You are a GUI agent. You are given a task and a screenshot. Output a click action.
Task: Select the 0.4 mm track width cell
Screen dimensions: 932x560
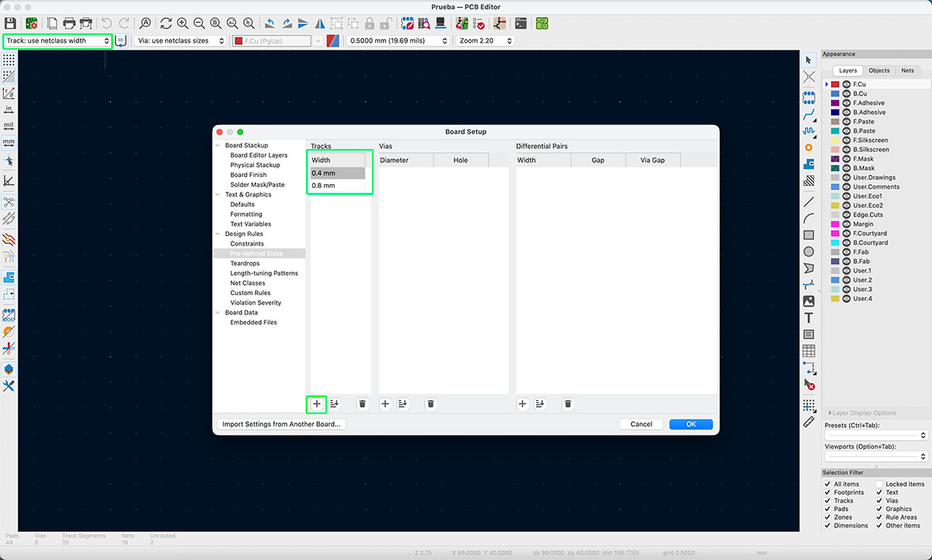coord(338,173)
